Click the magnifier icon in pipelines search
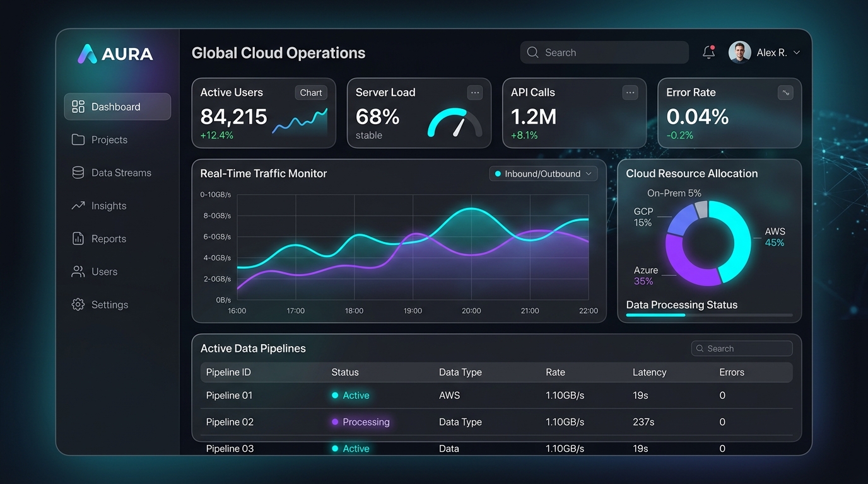Image resolution: width=868 pixels, height=484 pixels. coord(700,349)
